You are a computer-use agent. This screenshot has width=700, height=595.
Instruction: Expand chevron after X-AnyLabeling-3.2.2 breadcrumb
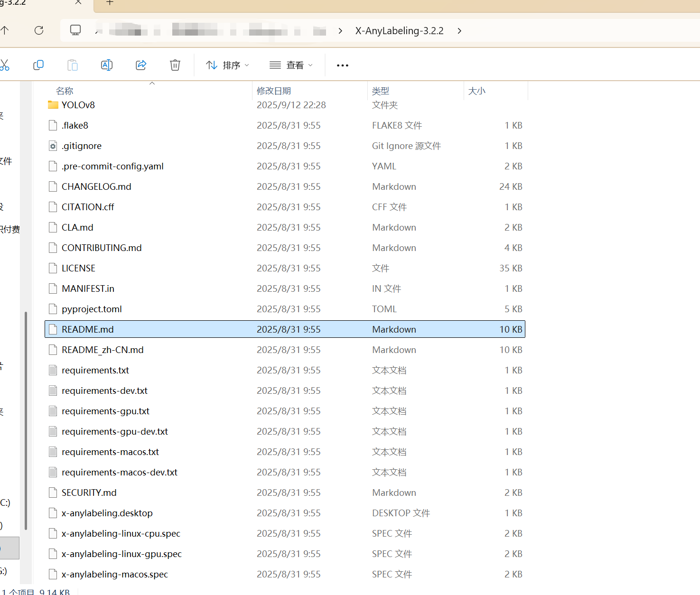[x=459, y=31]
